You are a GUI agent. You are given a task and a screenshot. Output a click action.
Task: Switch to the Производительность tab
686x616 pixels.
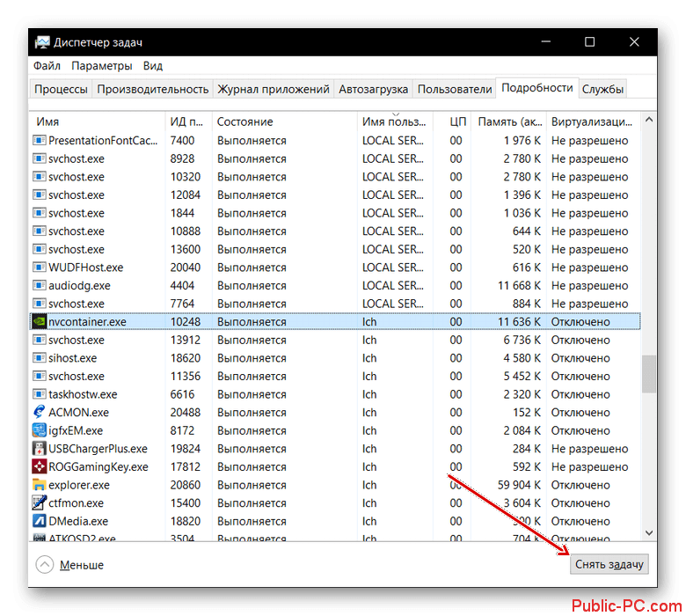click(x=153, y=89)
